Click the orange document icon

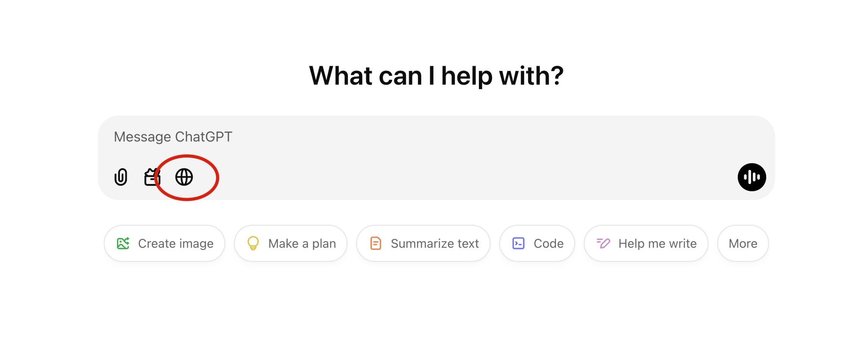[x=376, y=243]
